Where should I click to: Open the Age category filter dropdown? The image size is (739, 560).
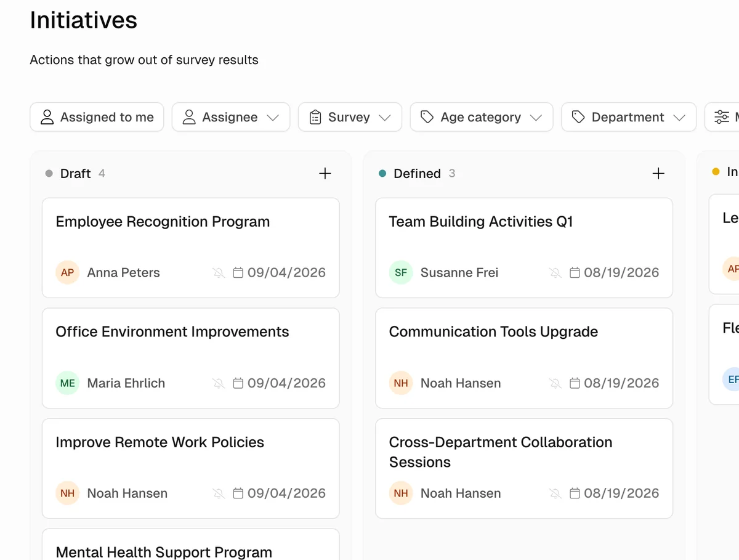point(482,117)
